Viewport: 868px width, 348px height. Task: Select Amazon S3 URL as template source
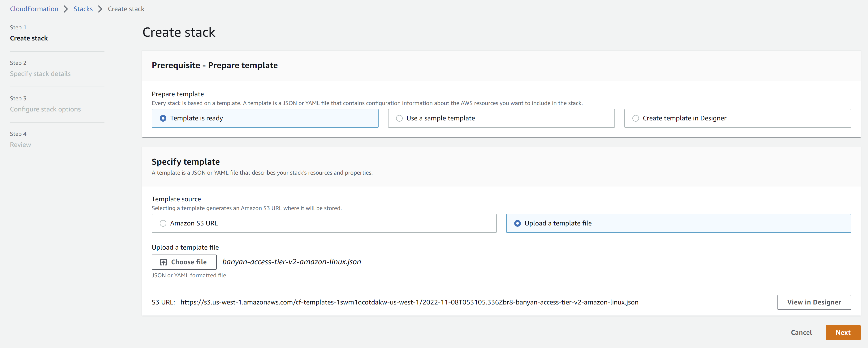pos(163,223)
